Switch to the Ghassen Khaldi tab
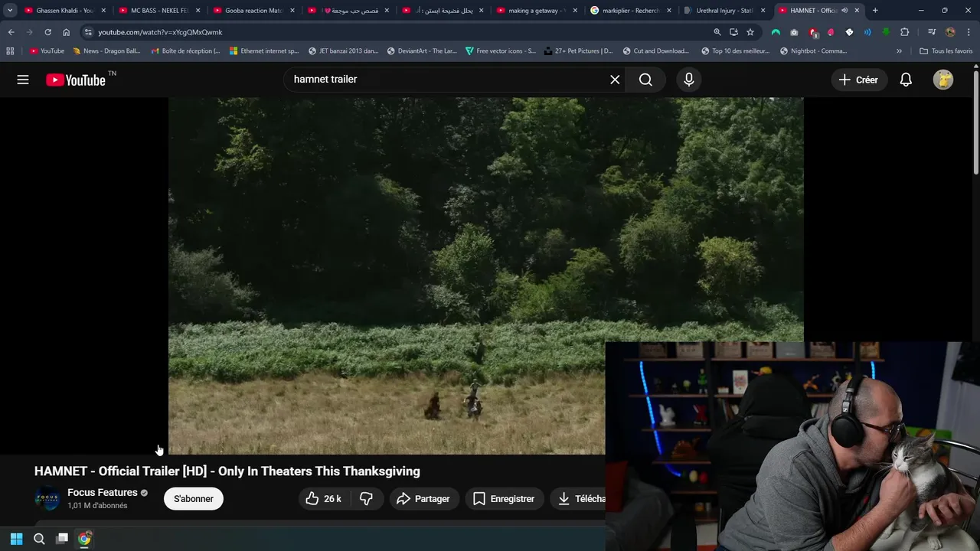This screenshot has width=980, height=551. point(64,11)
